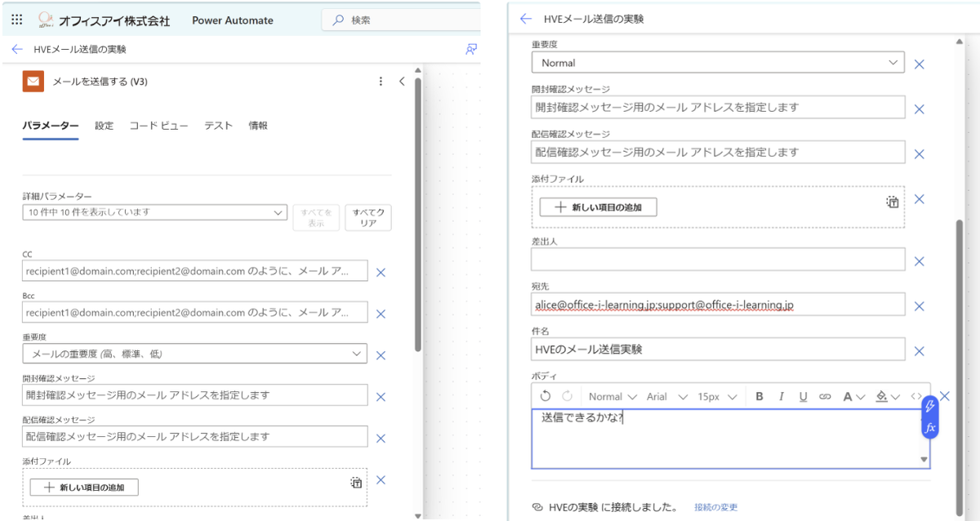The image size is (980, 521).
Task: Remove 配信確認メッセージ parameter in the left panel
Action: click(x=381, y=439)
